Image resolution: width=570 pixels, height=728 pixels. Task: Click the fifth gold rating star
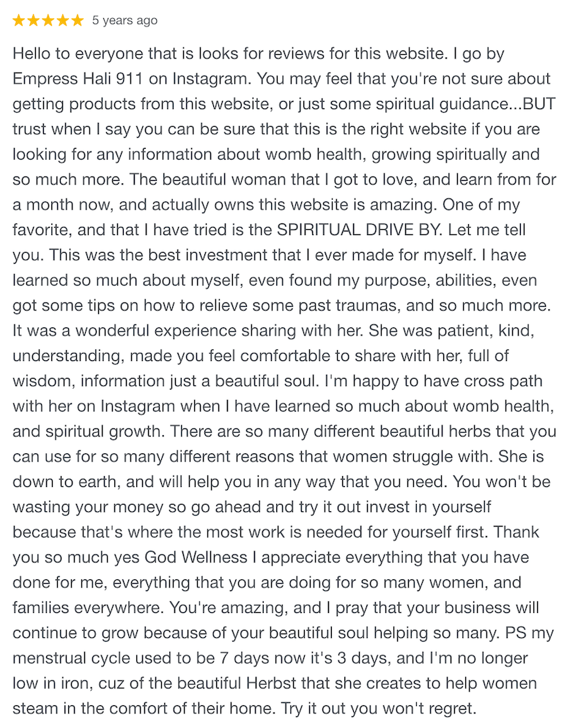(x=78, y=21)
